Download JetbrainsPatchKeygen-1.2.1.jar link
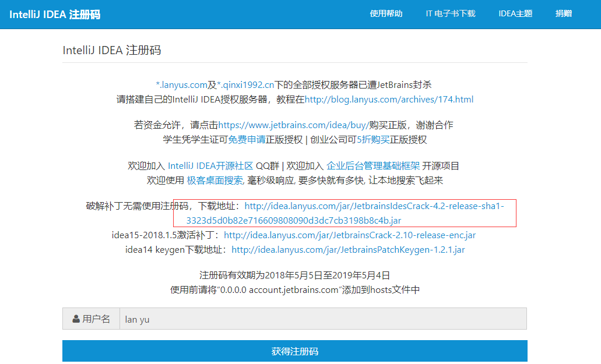Image resolution: width=601 pixels, height=364 pixels. click(x=348, y=249)
